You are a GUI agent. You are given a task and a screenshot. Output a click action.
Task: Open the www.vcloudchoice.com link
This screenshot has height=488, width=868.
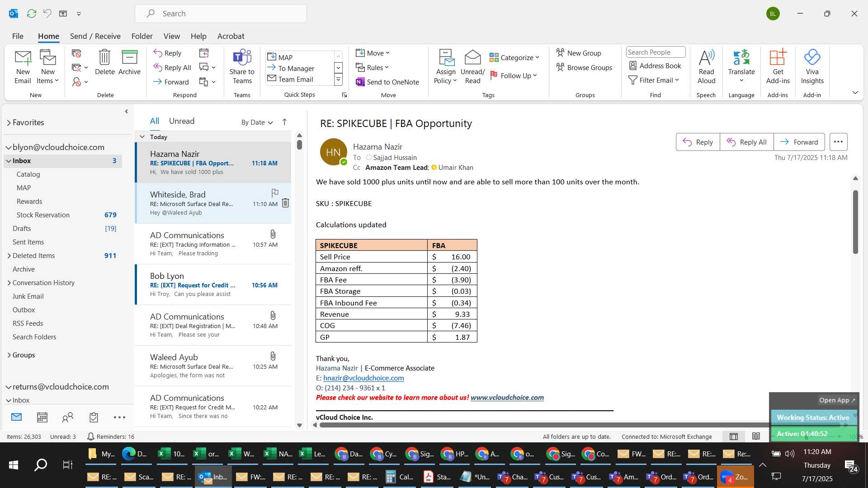coord(507,398)
